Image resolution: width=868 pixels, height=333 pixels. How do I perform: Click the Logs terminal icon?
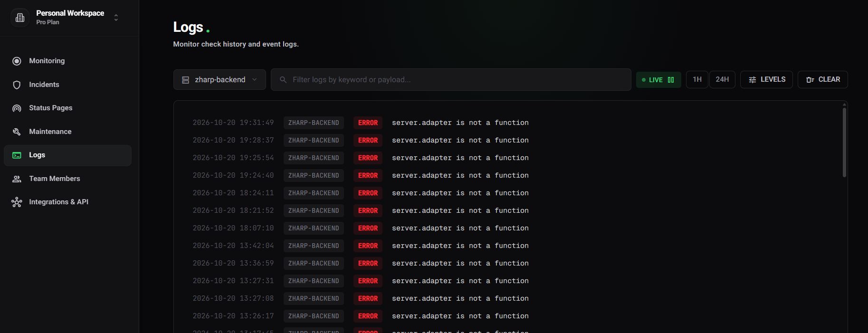[x=17, y=155]
